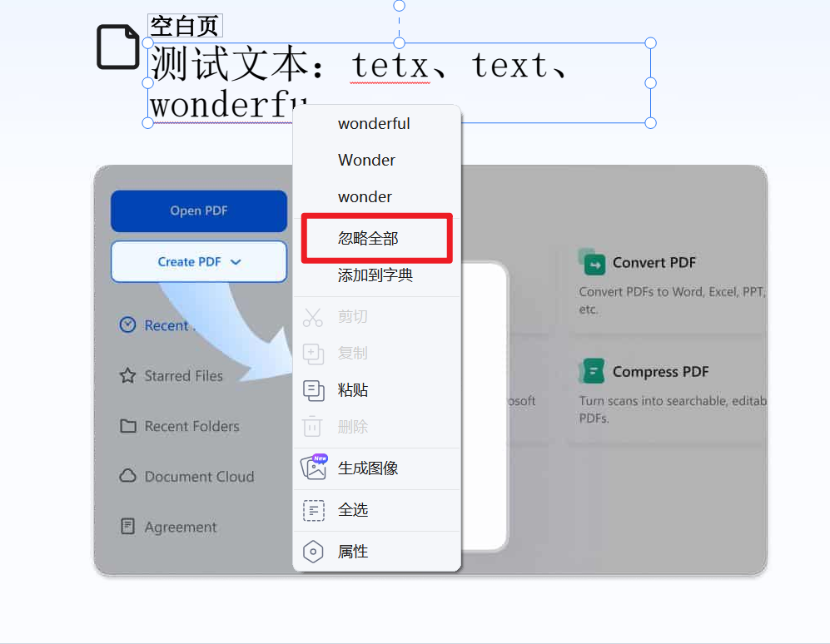Open the generate image (生成图像) tool icon
Image resolution: width=830 pixels, height=644 pixels.
[x=313, y=468]
